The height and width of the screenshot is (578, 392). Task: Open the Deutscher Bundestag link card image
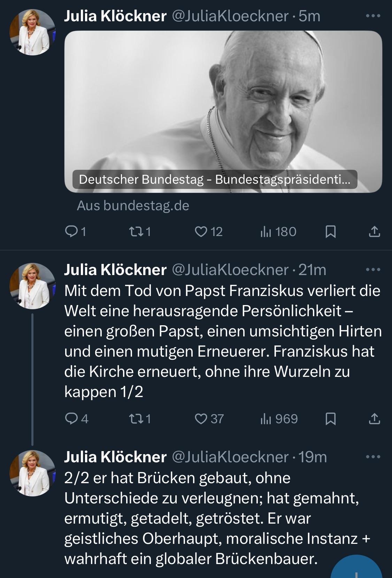pyautogui.click(x=223, y=112)
